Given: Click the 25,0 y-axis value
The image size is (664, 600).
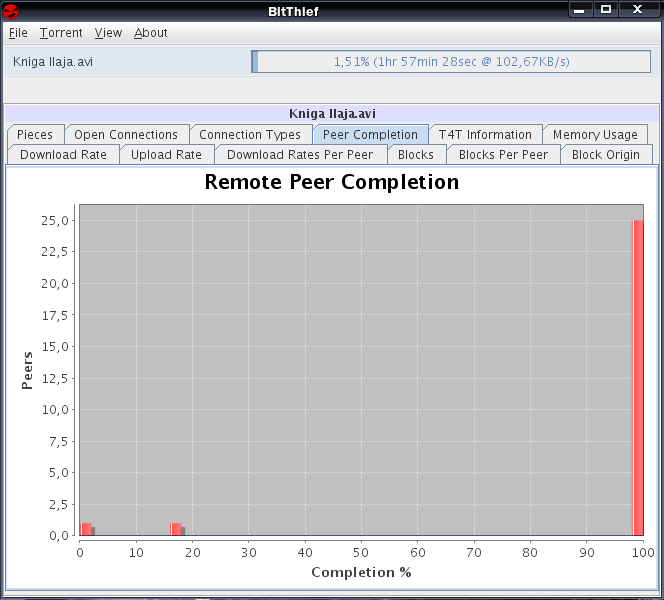Looking at the screenshot, I should (55, 221).
